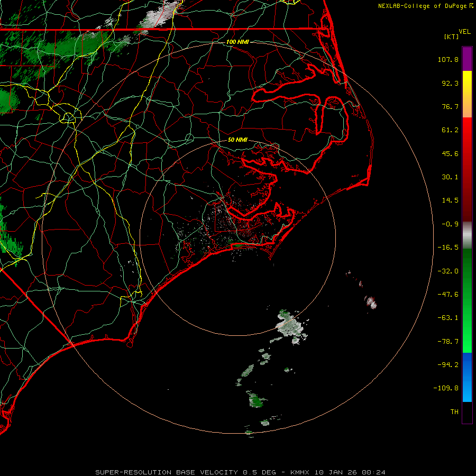Screen dimensions: 476x476
Task: Click the VEL product label
Action: pos(465,32)
